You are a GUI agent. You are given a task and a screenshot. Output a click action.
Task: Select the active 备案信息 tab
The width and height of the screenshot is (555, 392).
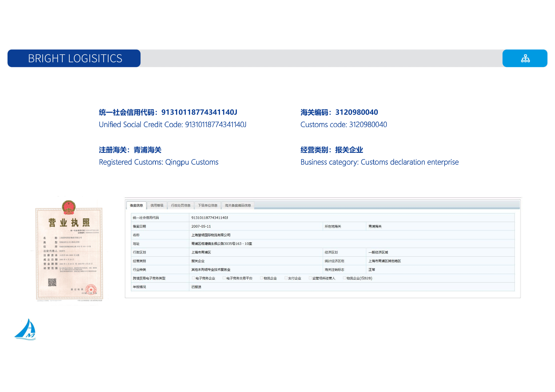[136, 205]
